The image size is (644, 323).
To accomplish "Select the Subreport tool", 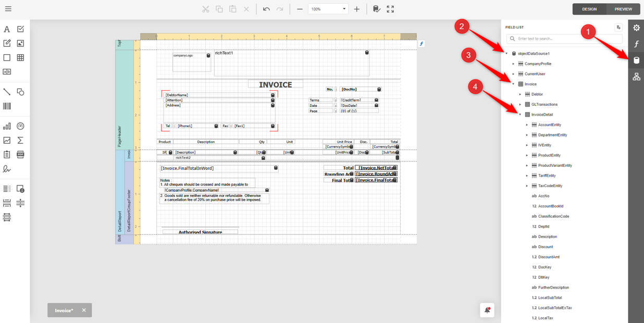I will 7,154.
